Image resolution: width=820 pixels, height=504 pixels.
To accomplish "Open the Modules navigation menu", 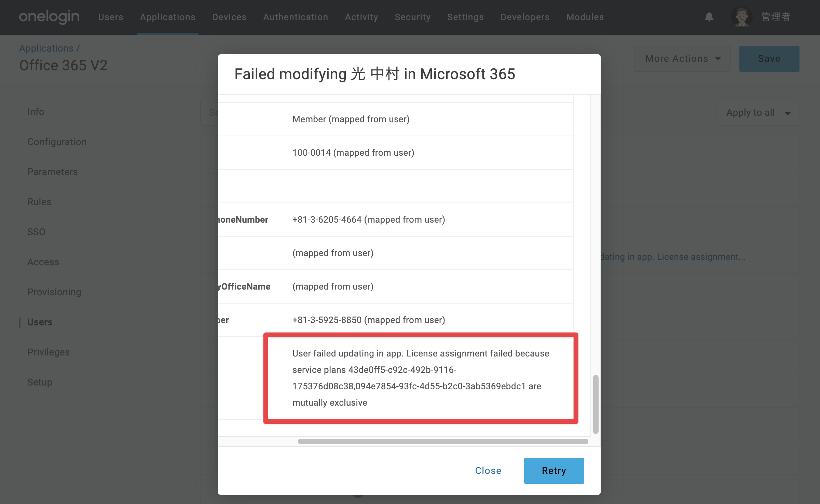I will [x=585, y=17].
